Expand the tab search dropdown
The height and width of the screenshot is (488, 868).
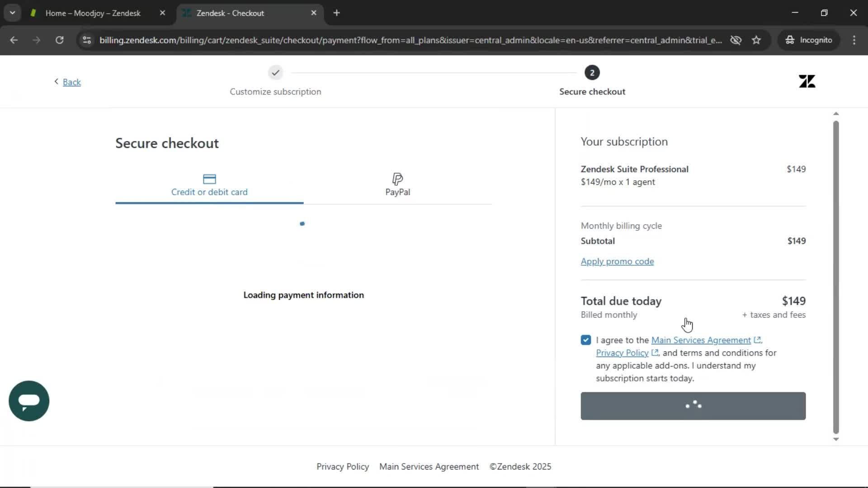(x=13, y=13)
